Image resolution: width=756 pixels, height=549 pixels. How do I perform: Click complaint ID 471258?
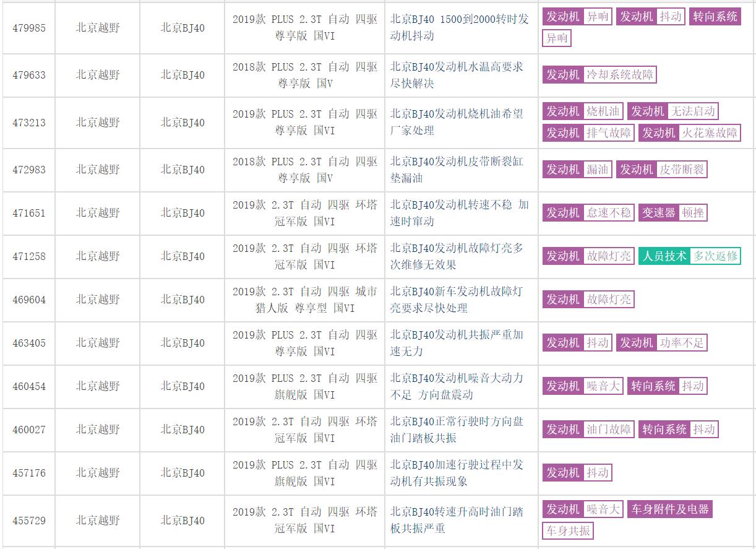coord(29,256)
